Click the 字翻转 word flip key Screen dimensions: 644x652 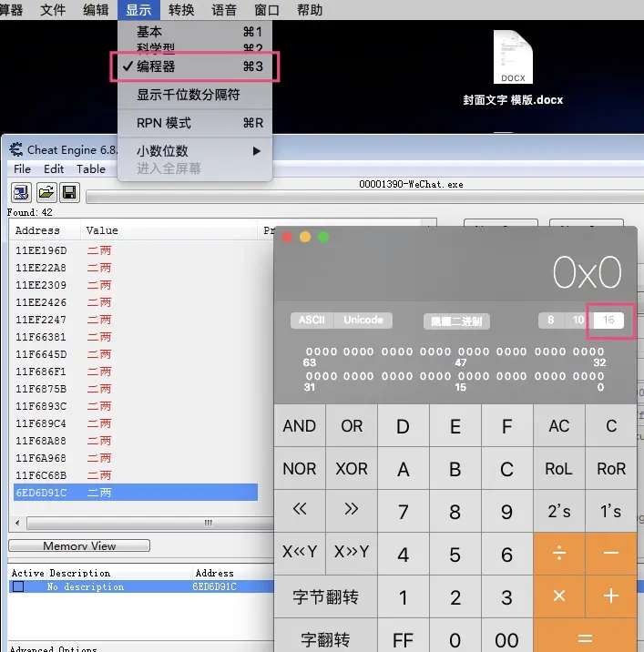pos(326,637)
